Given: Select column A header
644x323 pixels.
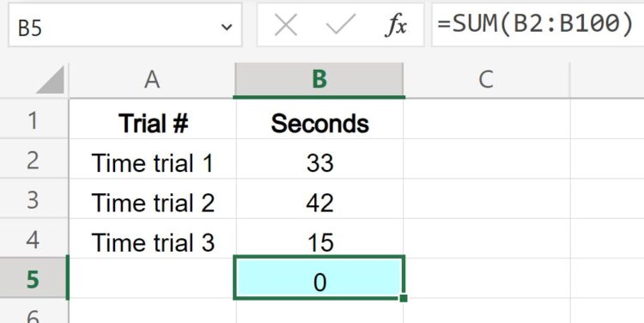Looking at the screenshot, I should (x=152, y=80).
